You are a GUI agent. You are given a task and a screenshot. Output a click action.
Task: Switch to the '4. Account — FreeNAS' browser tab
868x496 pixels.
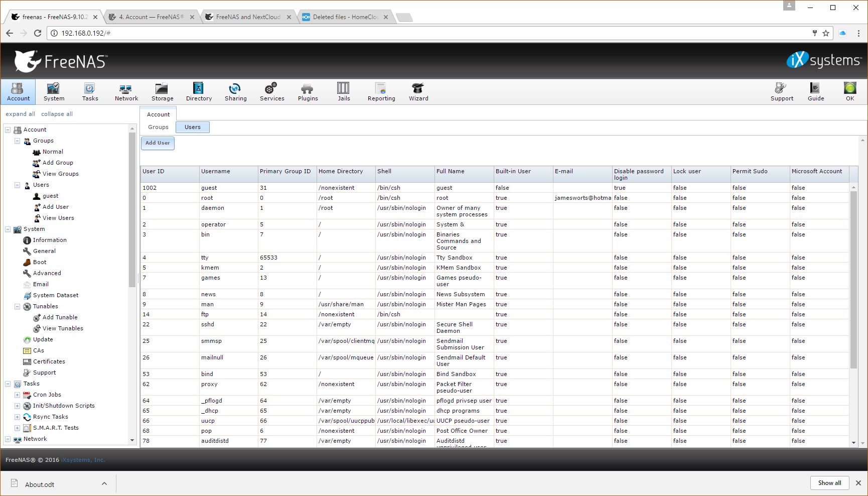pyautogui.click(x=151, y=17)
